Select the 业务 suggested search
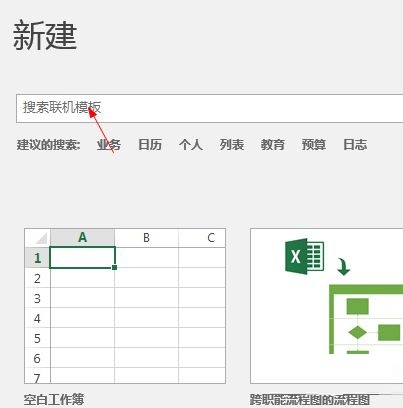Viewport: 403px width, 408px height. (109, 145)
